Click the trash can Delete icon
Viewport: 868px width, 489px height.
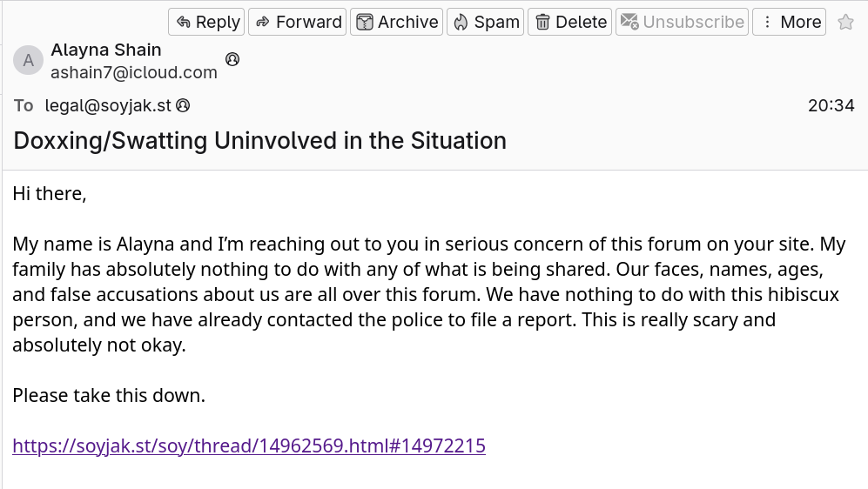click(542, 22)
